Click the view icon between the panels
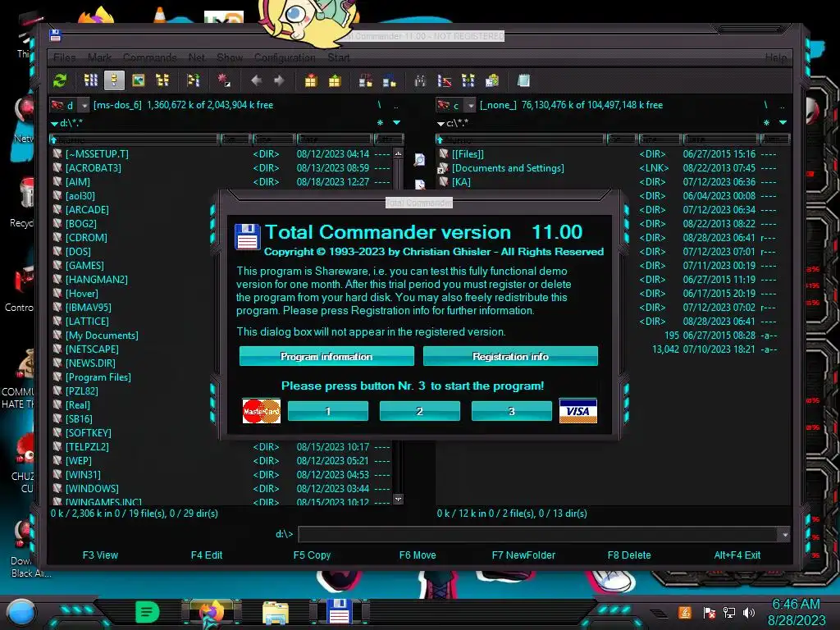The width and height of the screenshot is (840, 630). coord(419,159)
